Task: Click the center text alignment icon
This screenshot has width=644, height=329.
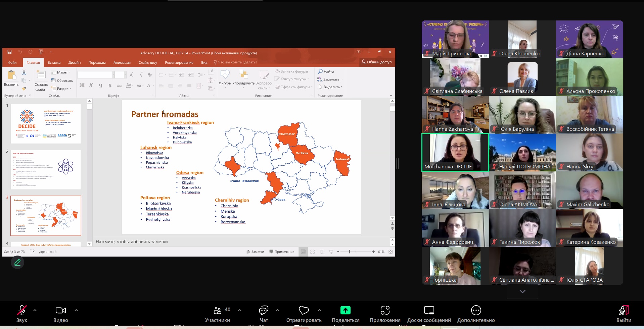Action: 171,86
